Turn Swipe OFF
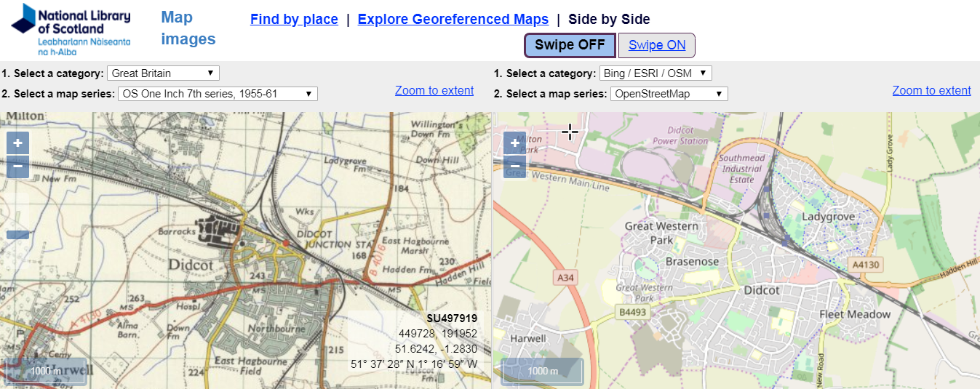980x389 pixels. pos(570,45)
